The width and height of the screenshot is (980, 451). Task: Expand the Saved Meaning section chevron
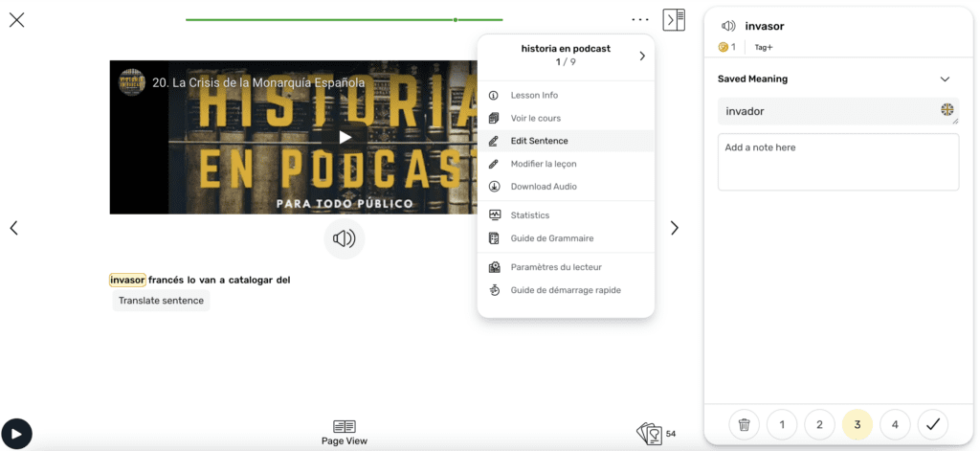click(x=945, y=79)
